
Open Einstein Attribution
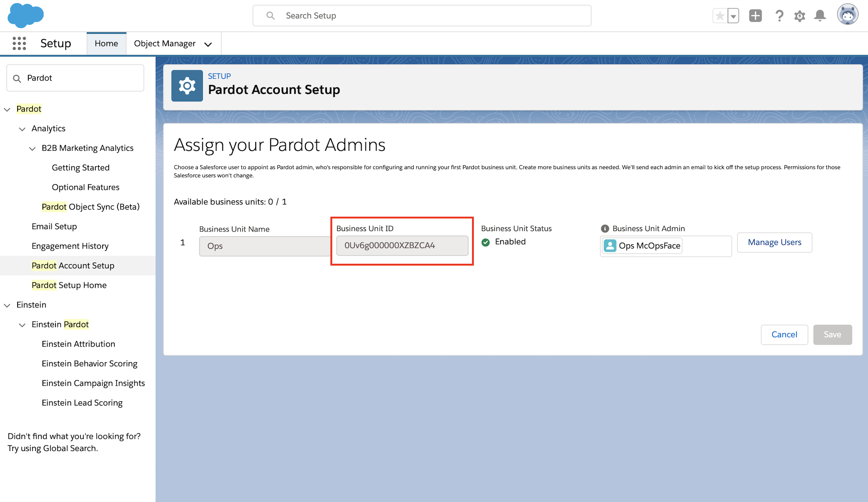coord(78,344)
